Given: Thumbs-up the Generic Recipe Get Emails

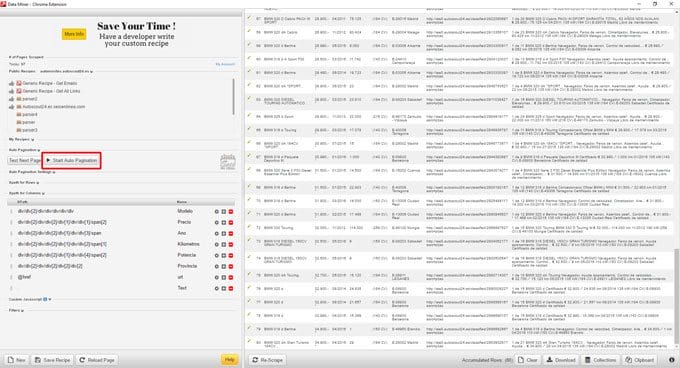Looking at the screenshot, I should tap(11, 83).
